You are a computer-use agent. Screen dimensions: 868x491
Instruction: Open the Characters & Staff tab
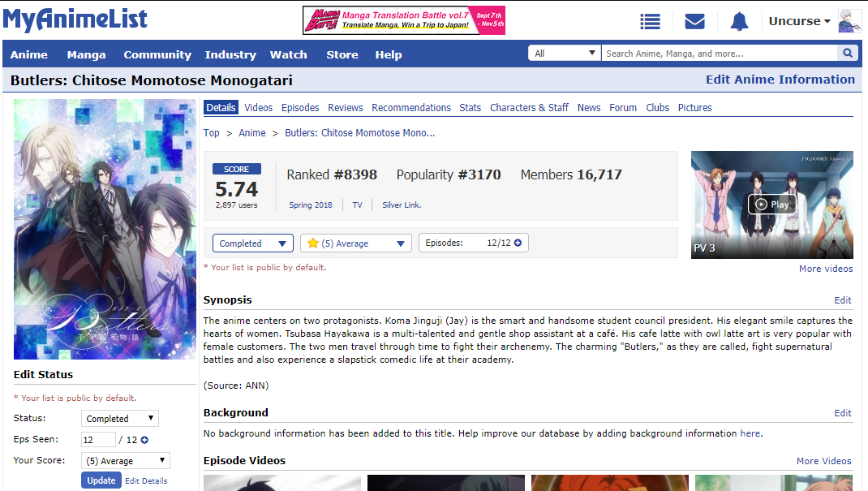click(x=529, y=107)
